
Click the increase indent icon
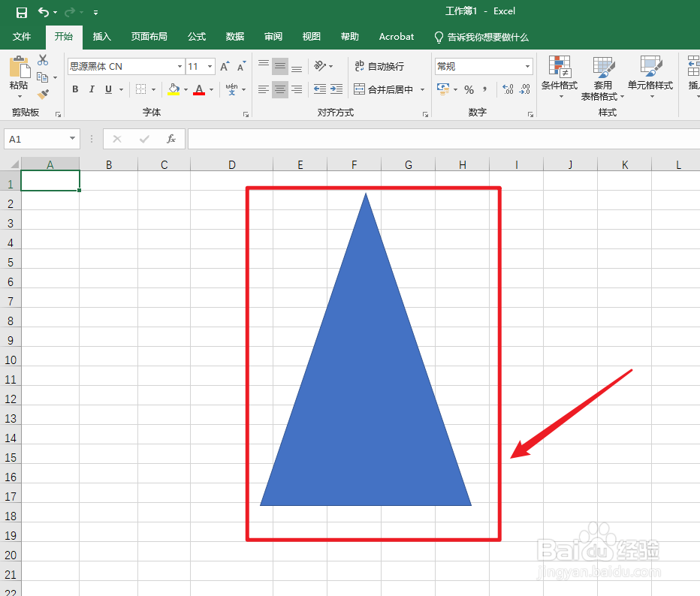336,89
